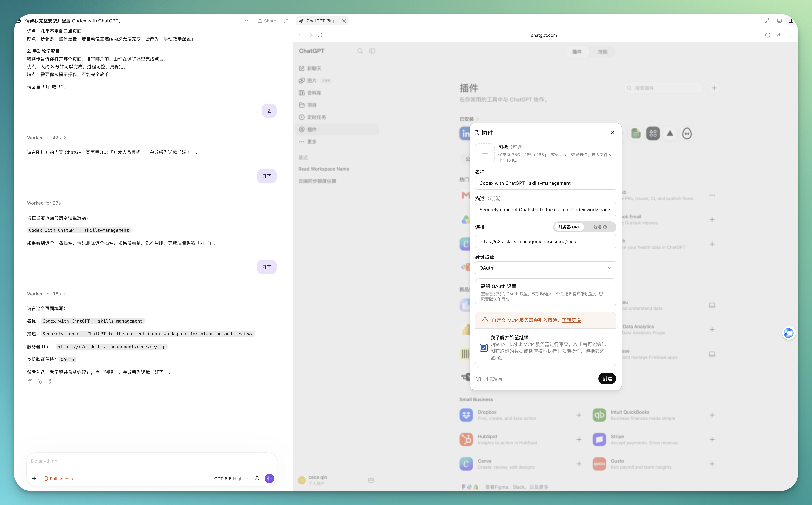Viewport: 812px width, 505px height.
Task: Close the ChatGPT Plugins tab
Action: pos(344,21)
